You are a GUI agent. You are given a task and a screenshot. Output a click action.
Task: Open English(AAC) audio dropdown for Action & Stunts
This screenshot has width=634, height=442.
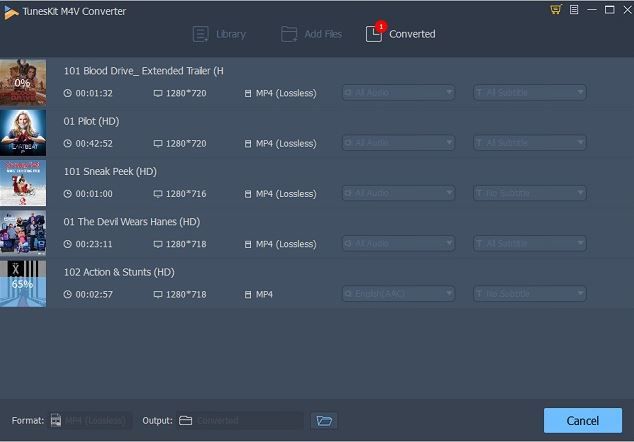click(399, 294)
